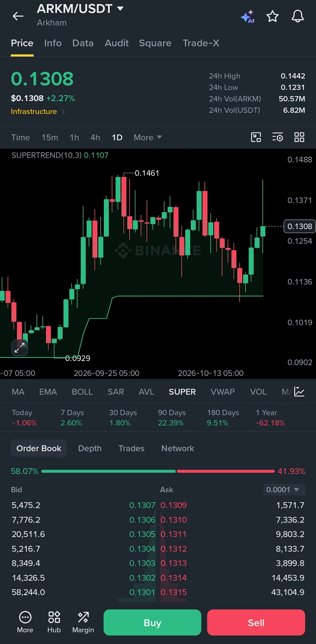Viewport: 316px width, 644px height.
Task: Switch to the Depth tab
Action: point(90,448)
